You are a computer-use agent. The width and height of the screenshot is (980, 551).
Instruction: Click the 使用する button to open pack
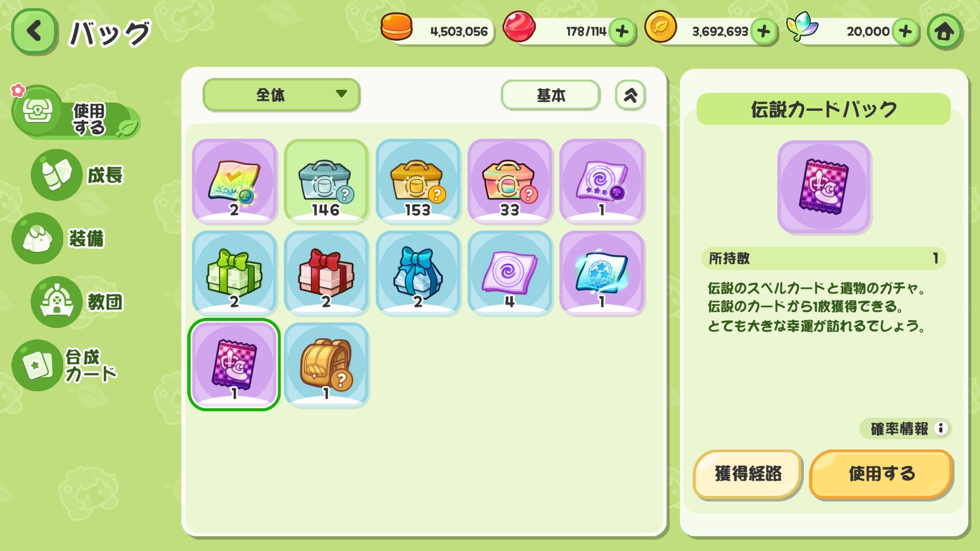881,474
